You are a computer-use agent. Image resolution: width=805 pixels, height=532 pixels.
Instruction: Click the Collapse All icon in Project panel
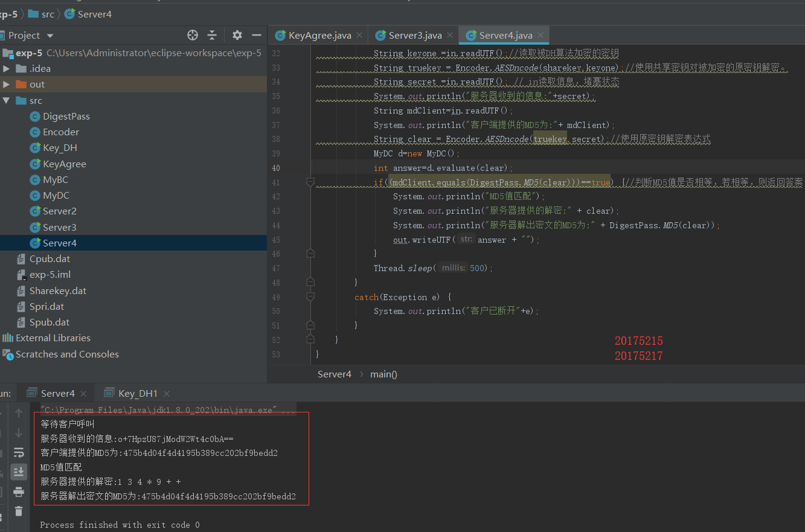tap(212, 35)
